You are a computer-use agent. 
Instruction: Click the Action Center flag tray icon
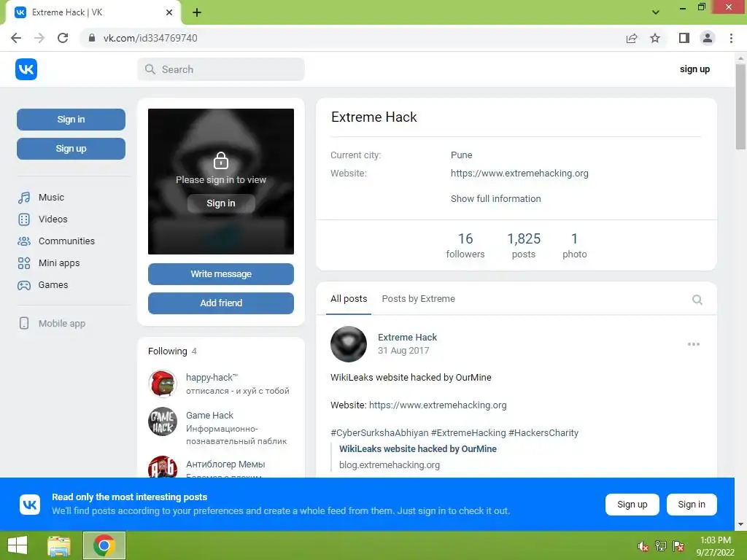point(678,546)
